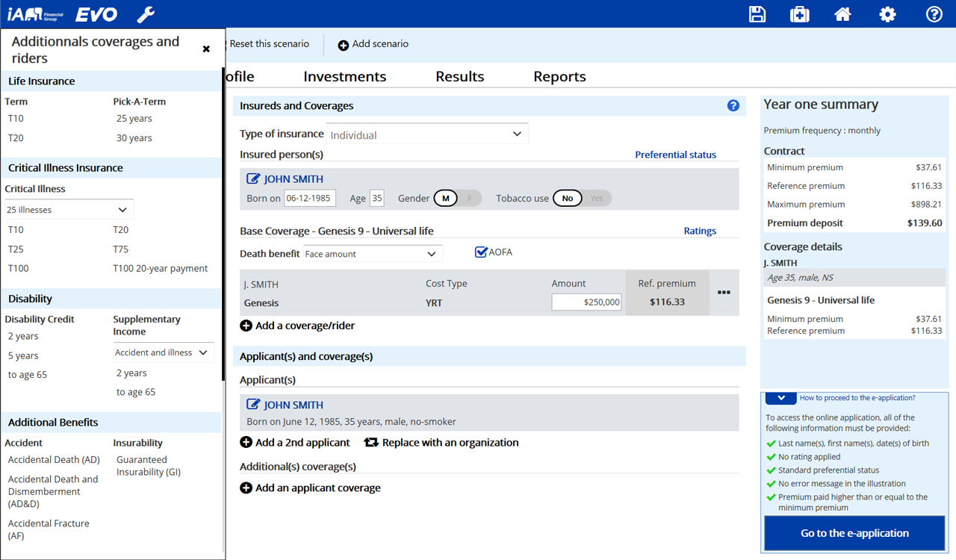Open settings gear icon
956x560 pixels.
click(887, 14)
